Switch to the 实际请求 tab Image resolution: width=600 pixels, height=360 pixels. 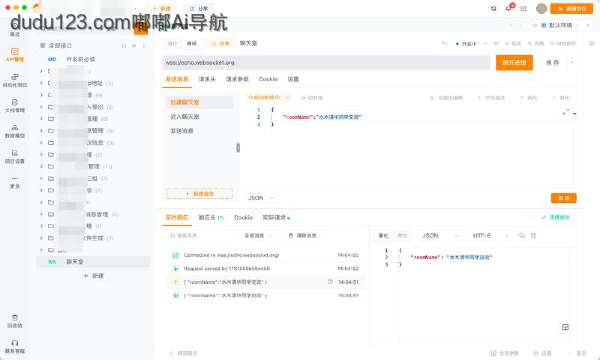tap(276, 217)
